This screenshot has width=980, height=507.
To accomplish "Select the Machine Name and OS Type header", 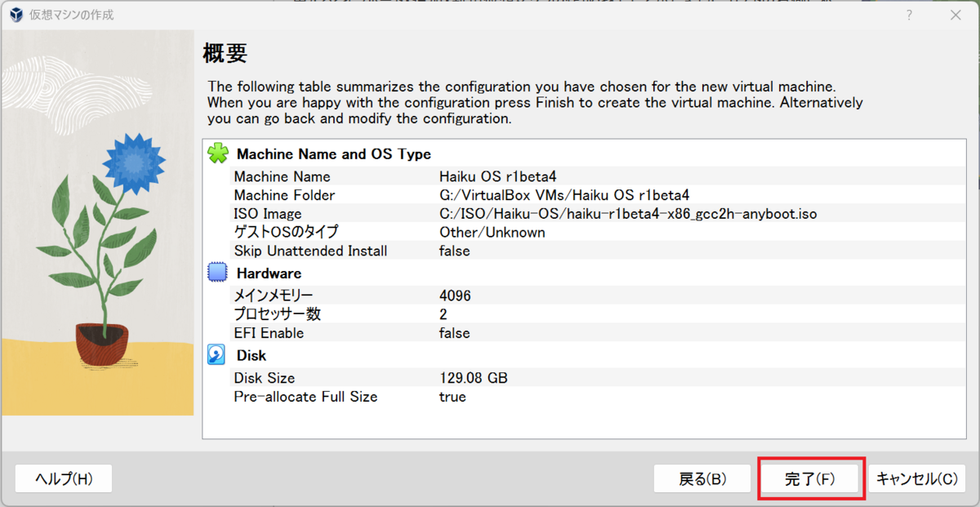I will click(334, 154).
